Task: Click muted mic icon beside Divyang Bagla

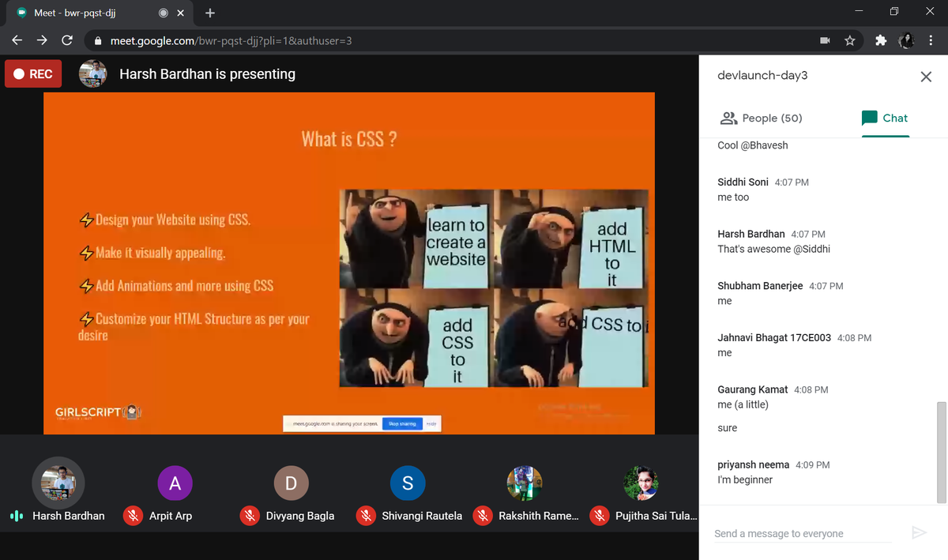Action: (250, 516)
